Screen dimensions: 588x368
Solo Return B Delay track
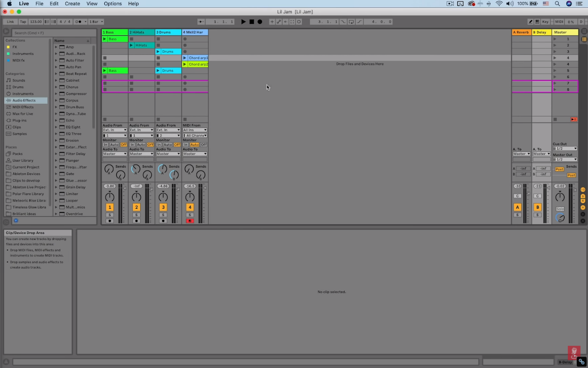click(x=537, y=215)
